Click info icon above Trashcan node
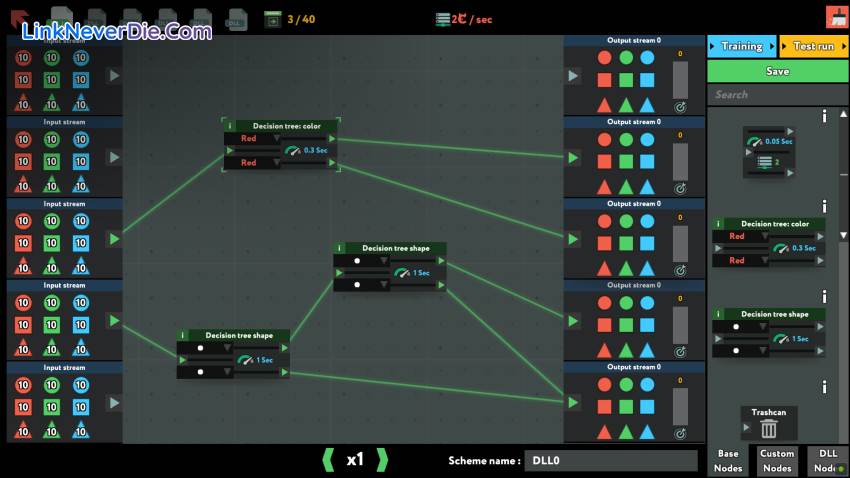The width and height of the screenshot is (850, 478). (824, 387)
